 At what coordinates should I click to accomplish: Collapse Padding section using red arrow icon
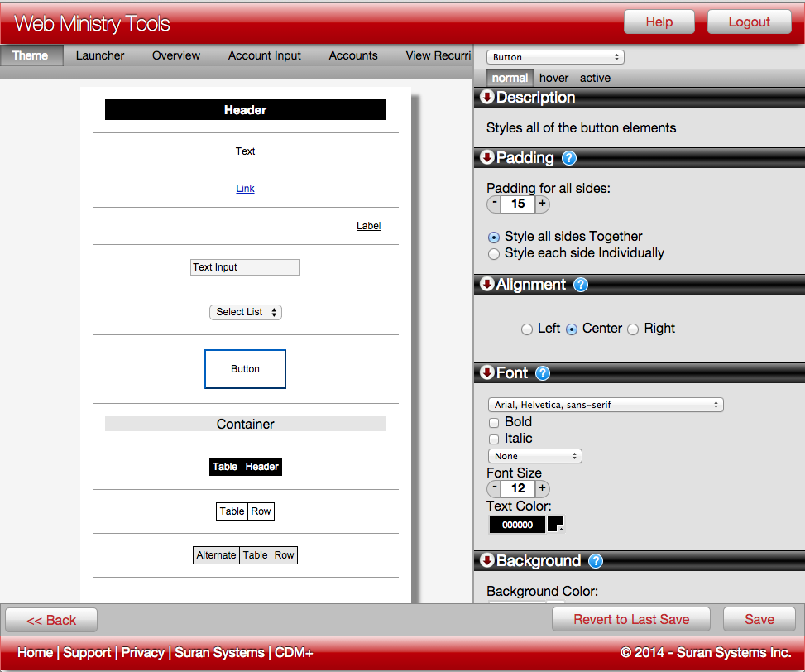click(487, 158)
